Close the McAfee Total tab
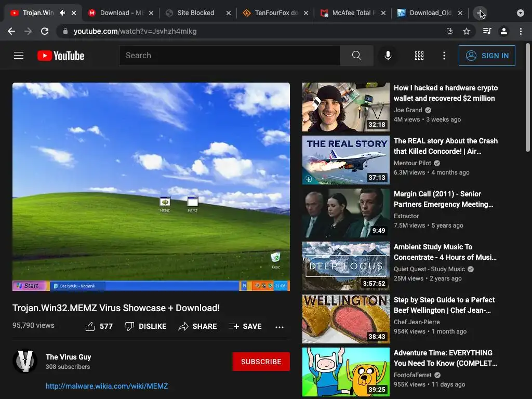Screen dimensions: 532x399 coord(383,13)
